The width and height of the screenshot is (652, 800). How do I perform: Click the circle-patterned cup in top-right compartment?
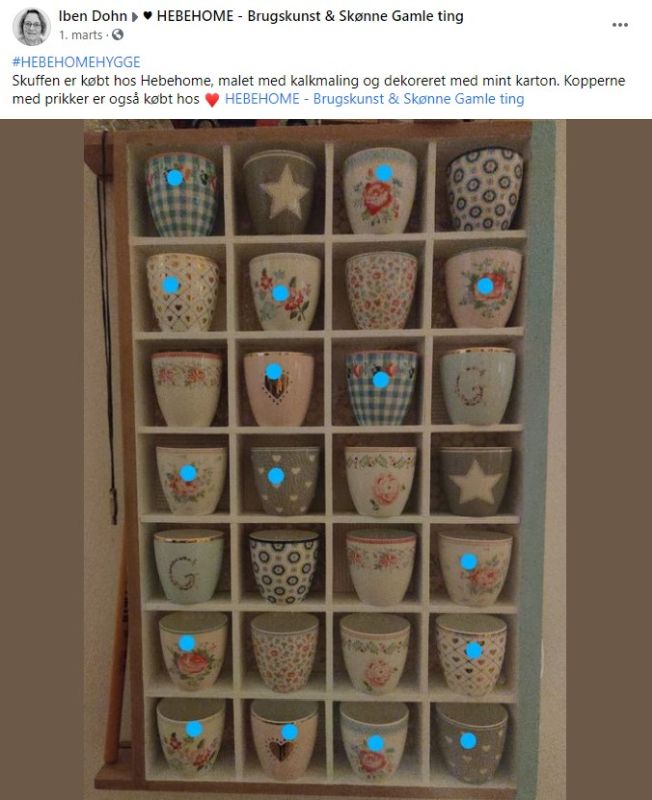(x=485, y=189)
